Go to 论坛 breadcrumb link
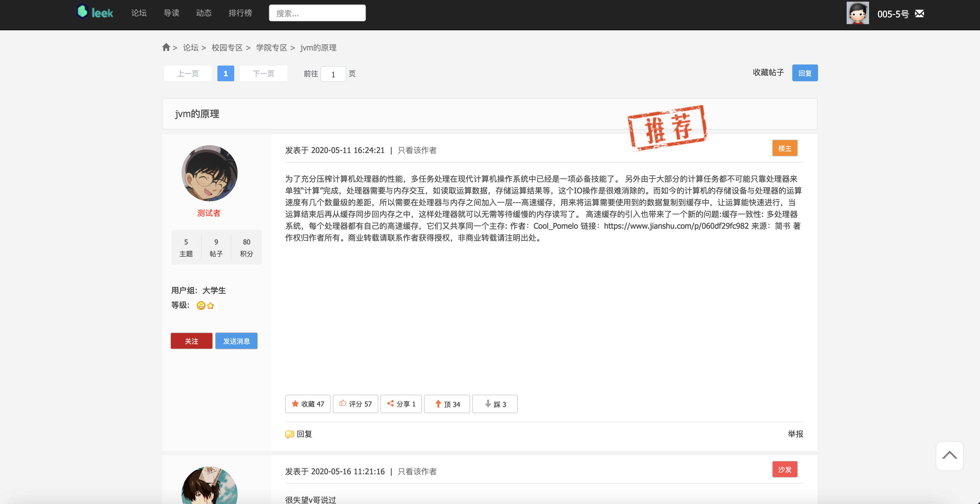 pyautogui.click(x=191, y=48)
